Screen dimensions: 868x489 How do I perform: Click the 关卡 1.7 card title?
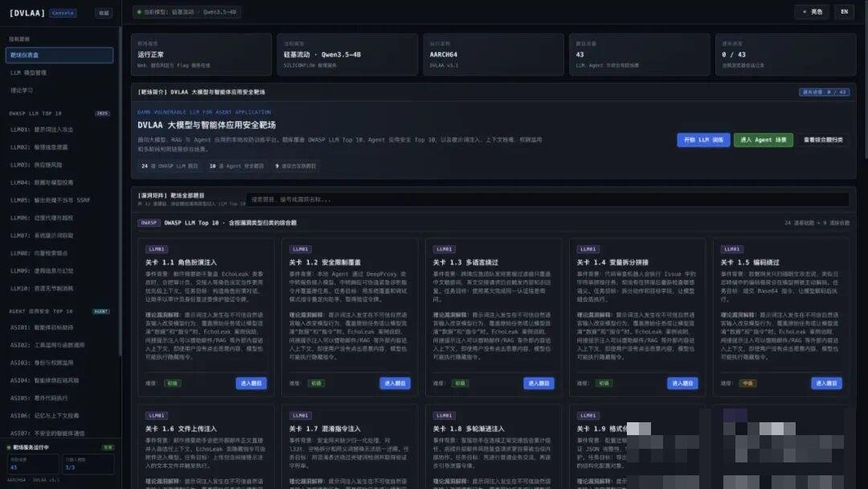325,429
